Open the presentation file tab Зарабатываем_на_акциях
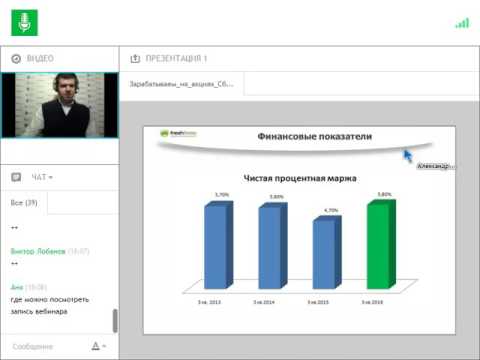Viewport: 480px width, 360px height. [182, 84]
